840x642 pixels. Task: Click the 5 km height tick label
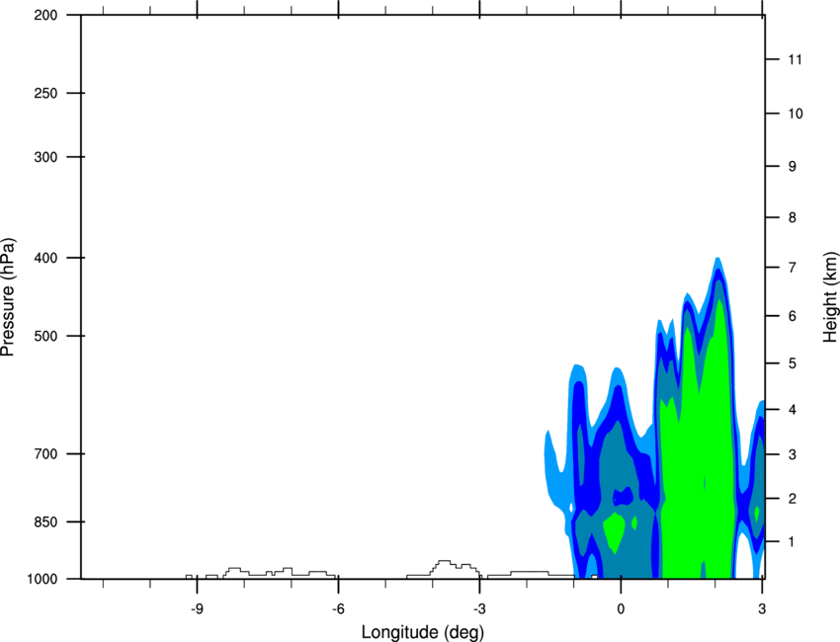tap(793, 363)
